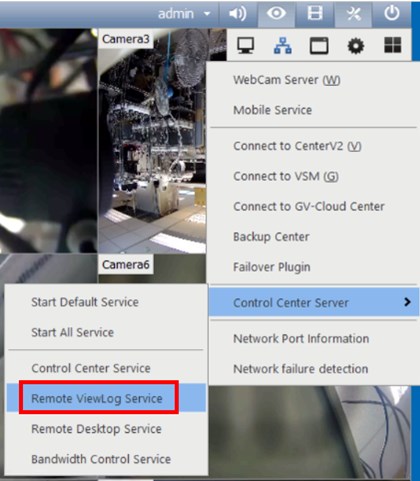Choose Start Default Service
The image size is (420, 481).
click(106, 302)
